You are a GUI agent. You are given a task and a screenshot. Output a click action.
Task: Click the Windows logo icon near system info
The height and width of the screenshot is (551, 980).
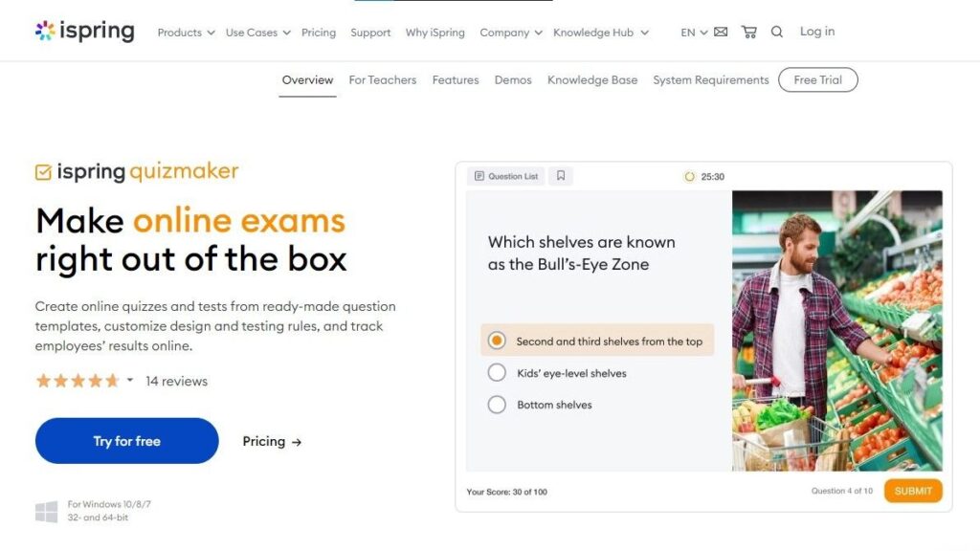pyautogui.click(x=46, y=512)
